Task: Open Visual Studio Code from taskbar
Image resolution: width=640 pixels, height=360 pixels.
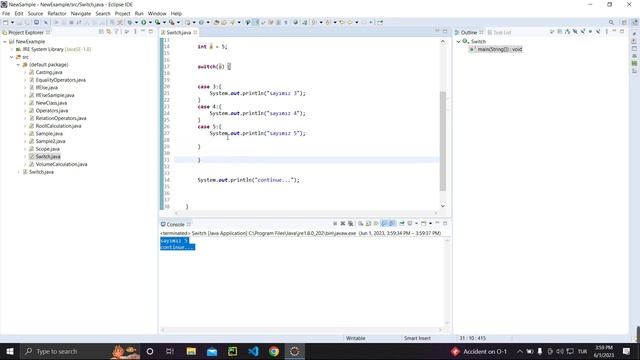Action: [253, 351]
